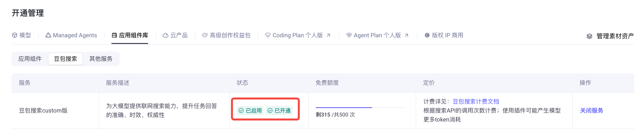Click the 高级创作权益包 badge icon
The image size is (644, 137).
tap(205, 35)
